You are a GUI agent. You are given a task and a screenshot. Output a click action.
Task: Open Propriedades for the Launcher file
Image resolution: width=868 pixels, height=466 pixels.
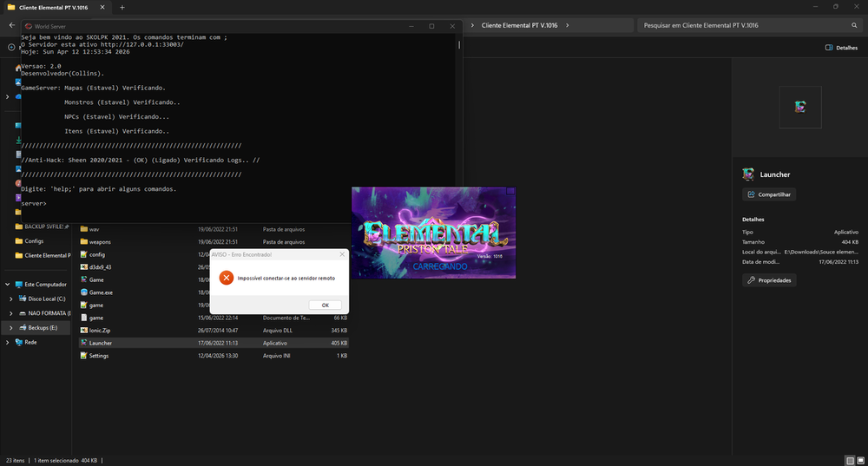[769, 280]
